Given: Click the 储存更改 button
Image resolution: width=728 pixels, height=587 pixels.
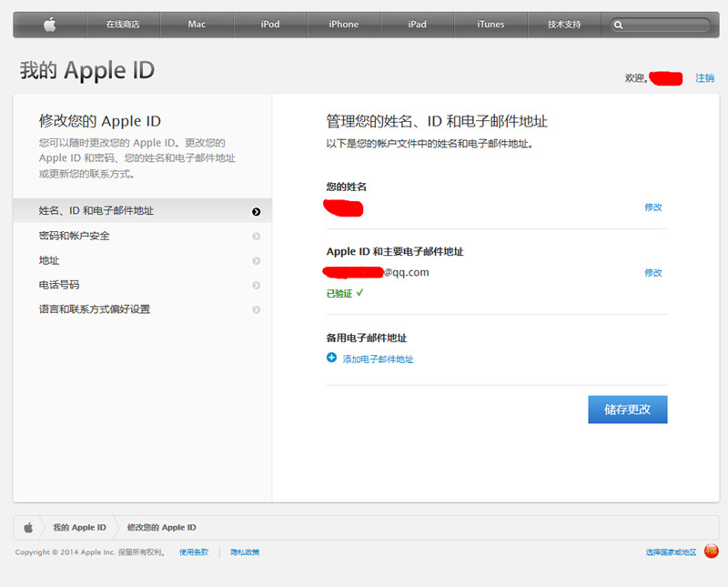Looking at the screenshot, I should pyautogui.click(x=627, y=409).
